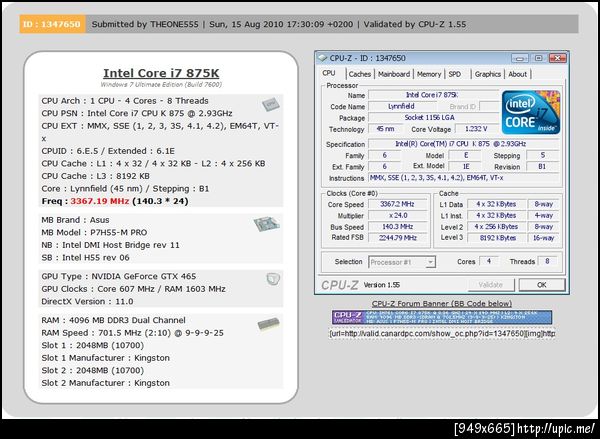This screenshot has height=439, width=600.
Task: Open the About tab
Action: (x=517, y=74)
